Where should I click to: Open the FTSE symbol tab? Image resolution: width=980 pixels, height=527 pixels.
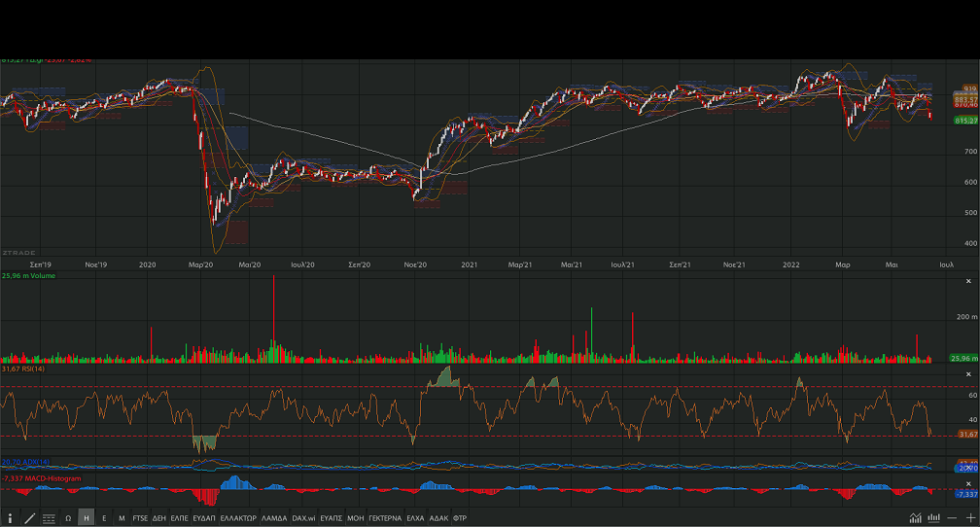click(140, 518)
